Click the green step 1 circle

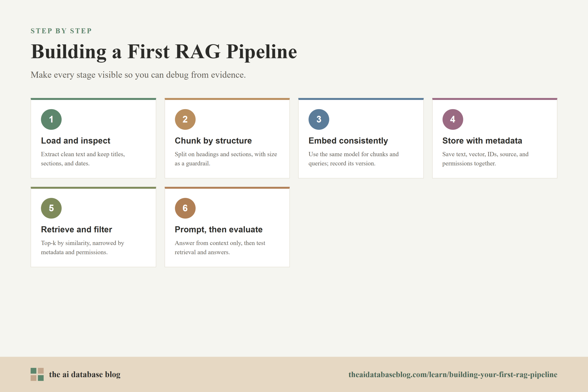51,119
